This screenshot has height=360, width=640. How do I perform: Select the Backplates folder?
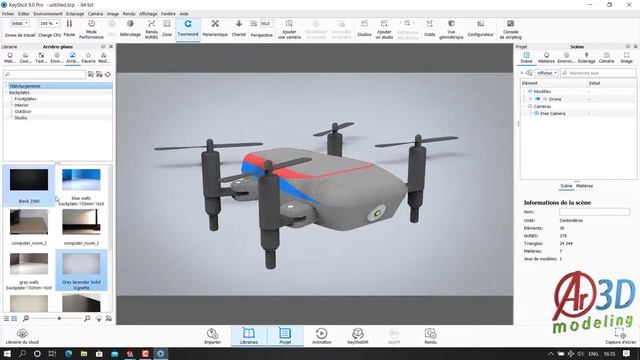(x=19, y=93)
